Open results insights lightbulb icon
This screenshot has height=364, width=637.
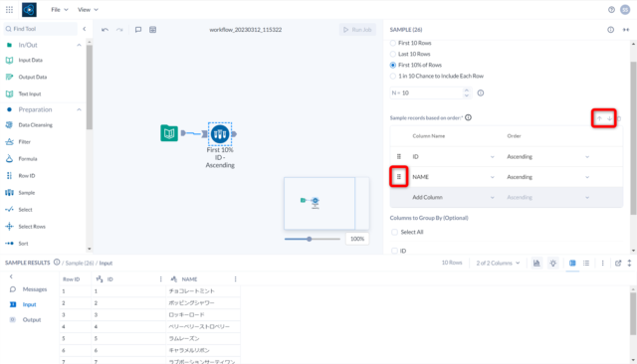coord(553,263)
